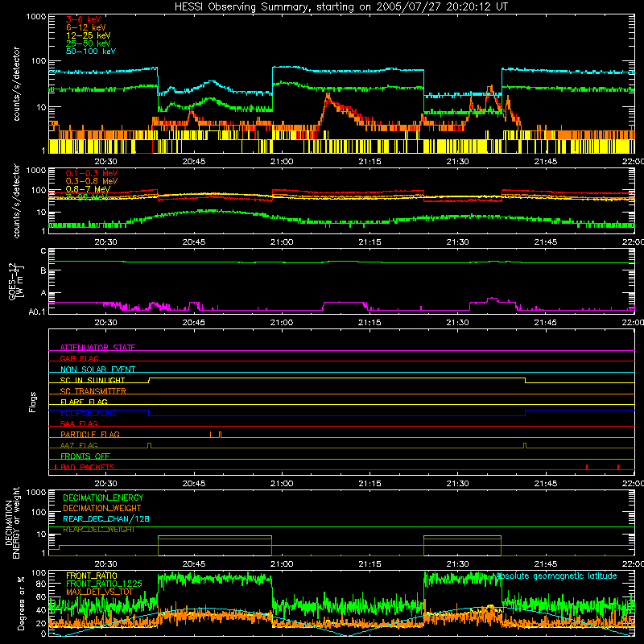
Task: Click the yellow FRONT_RATIO legend label
Action: point(92,576)
